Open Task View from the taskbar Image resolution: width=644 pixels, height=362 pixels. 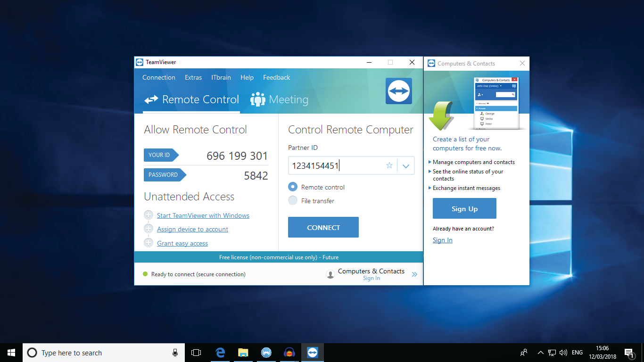(x=196, y=353)
